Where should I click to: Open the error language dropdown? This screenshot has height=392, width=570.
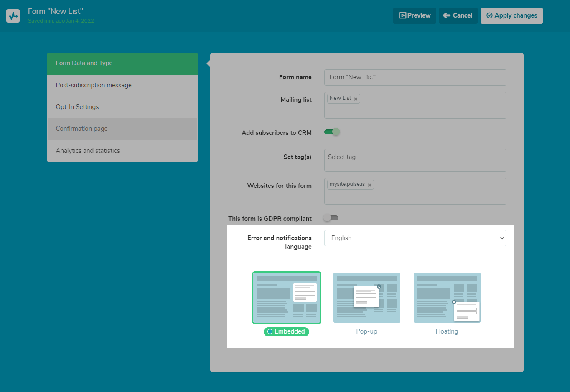[415, 238]
